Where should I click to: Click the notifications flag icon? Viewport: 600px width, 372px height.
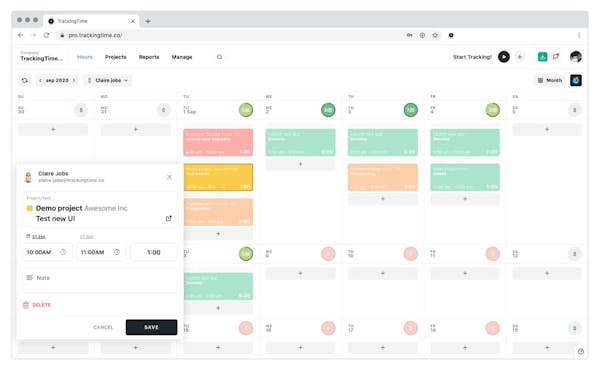pos(556,57)
